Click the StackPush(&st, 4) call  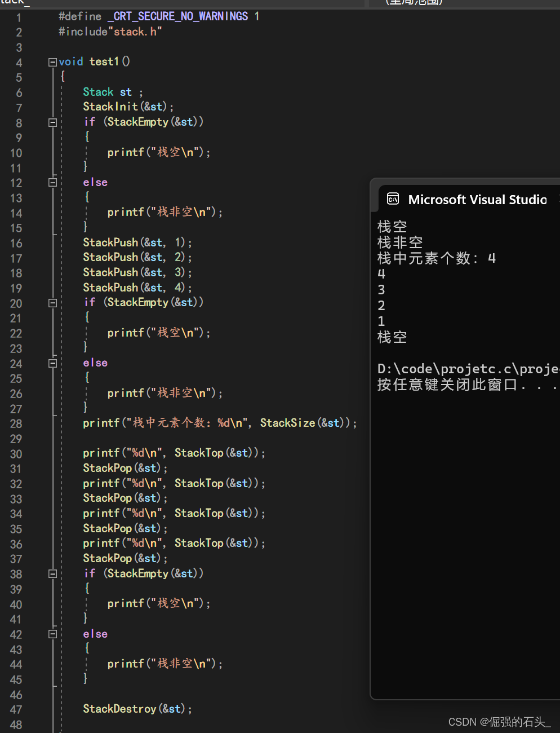tap(137, 288)
